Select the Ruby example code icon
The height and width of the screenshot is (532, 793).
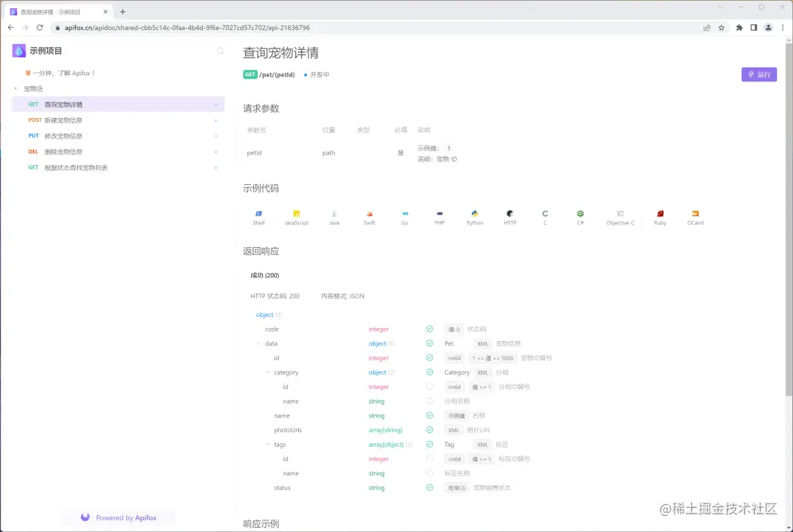pyautogui.click(x=659, y=216)
